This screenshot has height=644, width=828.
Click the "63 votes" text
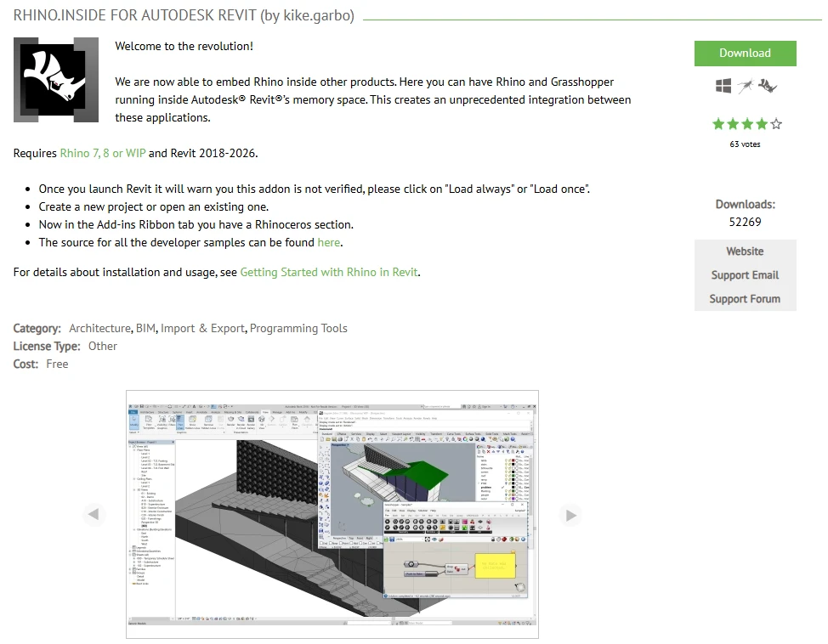coord(745,144)
